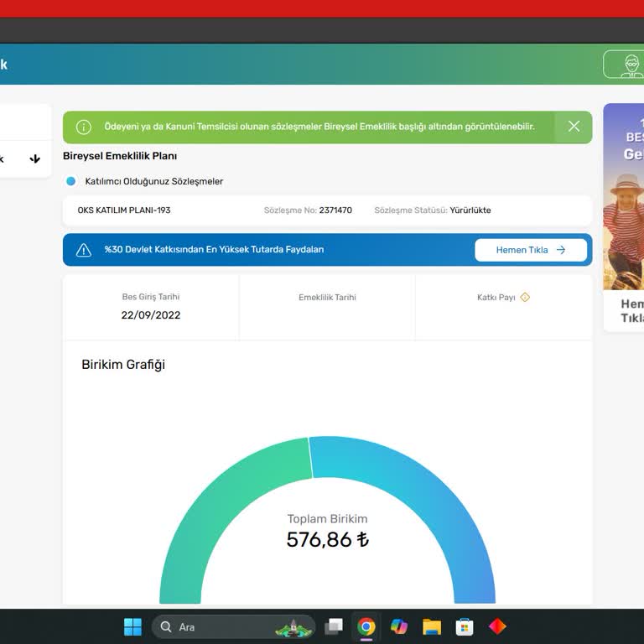Open the BES advertisement banner on right

coord(624,218)
